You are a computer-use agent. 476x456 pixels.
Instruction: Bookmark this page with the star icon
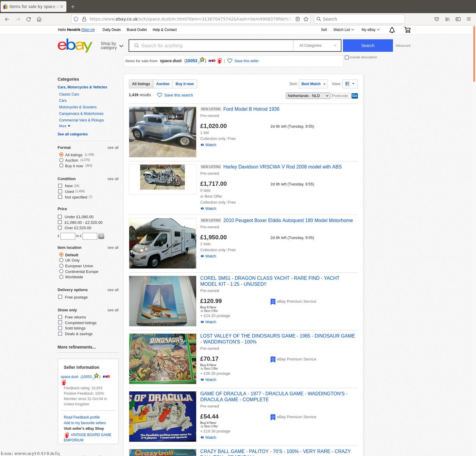(x=306, y=19)
